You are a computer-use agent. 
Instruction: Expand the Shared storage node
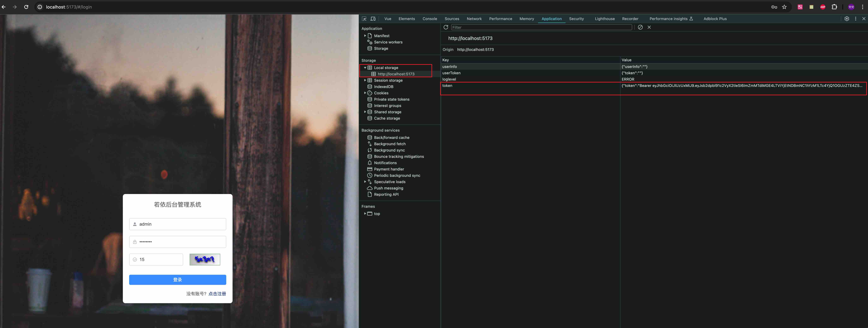pyautogui.click(x=365, y=112)
